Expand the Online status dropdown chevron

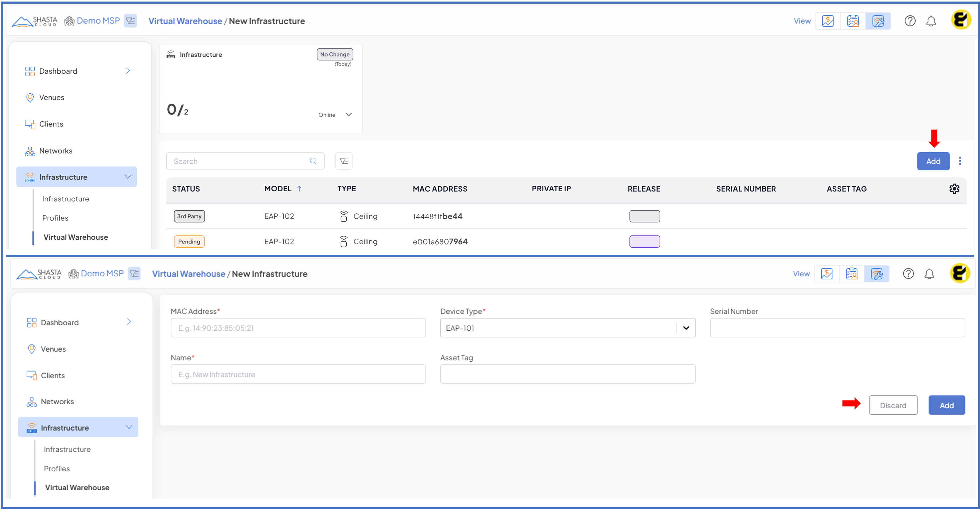point(348,115)
